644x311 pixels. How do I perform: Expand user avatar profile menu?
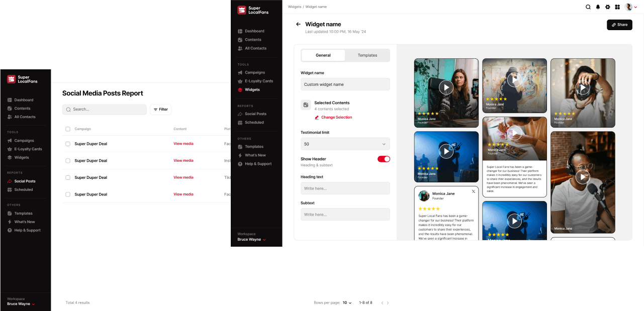(x=630, y=7)
